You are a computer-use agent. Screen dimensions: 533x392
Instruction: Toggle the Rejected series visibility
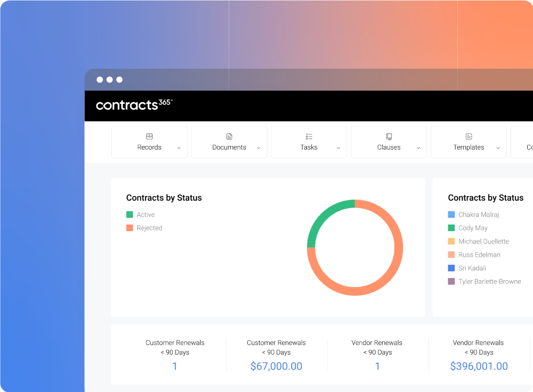click(144, 227)
